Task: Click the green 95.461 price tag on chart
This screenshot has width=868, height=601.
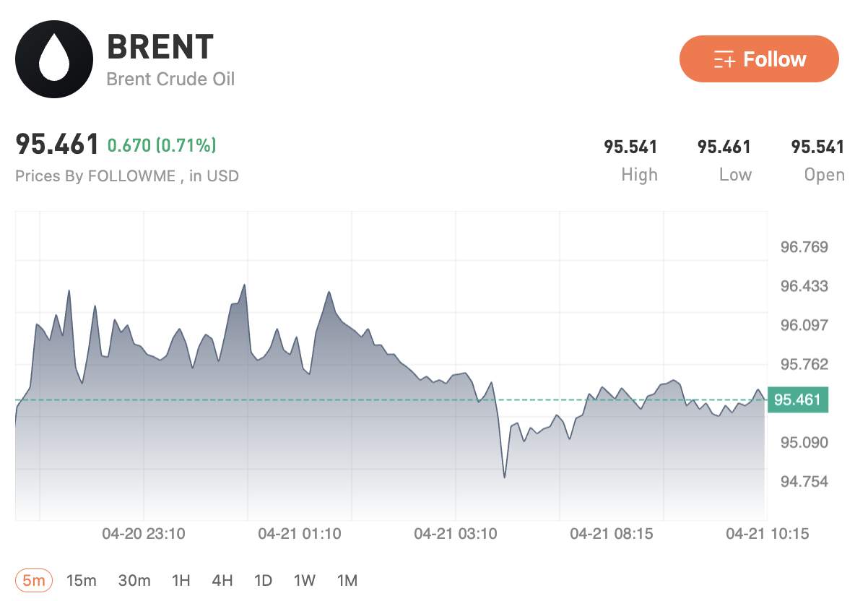Action: pyautogui.click(x=798, y=398)
